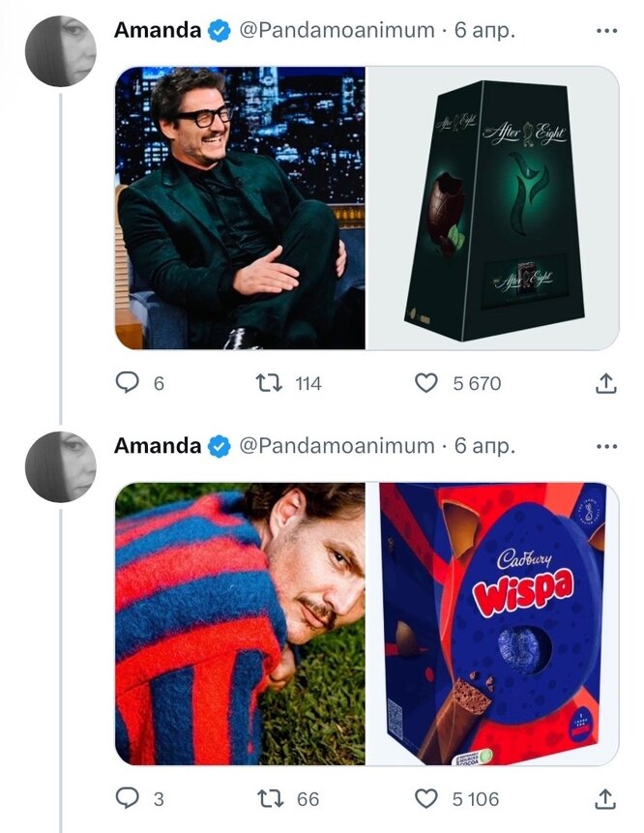Like the Cadbury Wispa tweet

click(426, 799)
